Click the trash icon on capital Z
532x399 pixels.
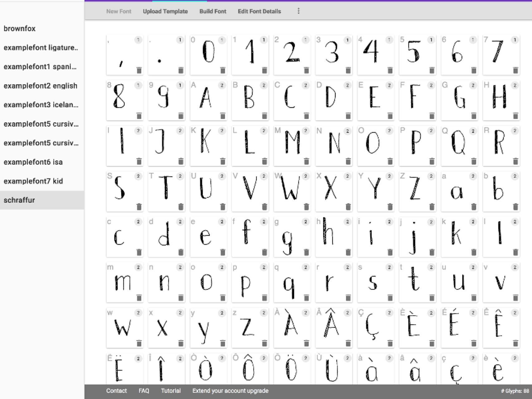[432, 207]
